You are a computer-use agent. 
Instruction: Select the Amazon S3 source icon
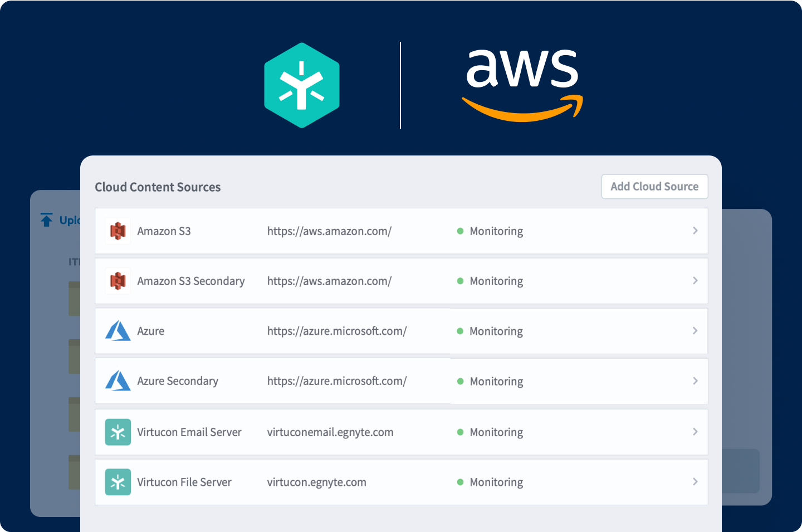118,231
